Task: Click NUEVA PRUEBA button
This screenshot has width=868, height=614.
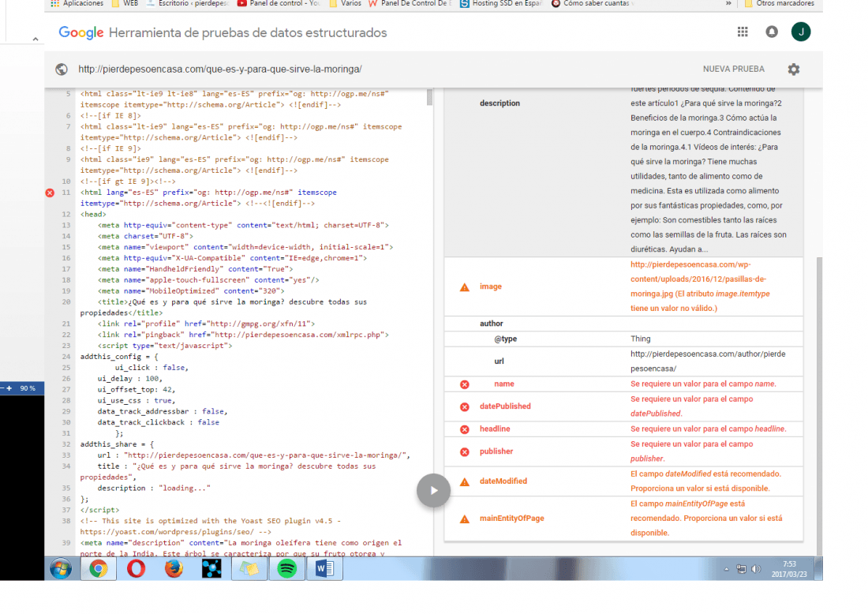Action: [734, 69]
